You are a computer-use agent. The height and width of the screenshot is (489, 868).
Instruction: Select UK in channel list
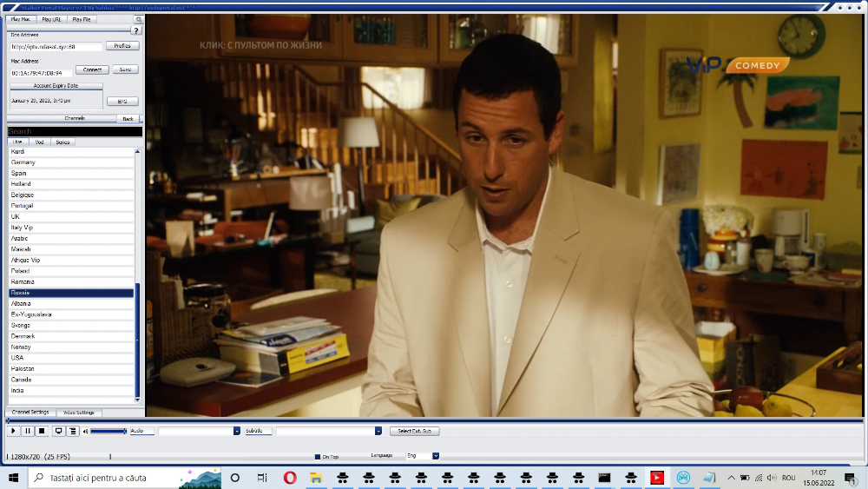coord(71,216)
